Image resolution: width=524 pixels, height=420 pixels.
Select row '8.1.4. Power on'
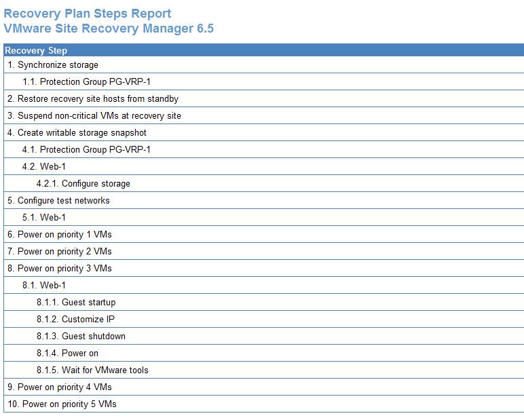pos(263,354)
